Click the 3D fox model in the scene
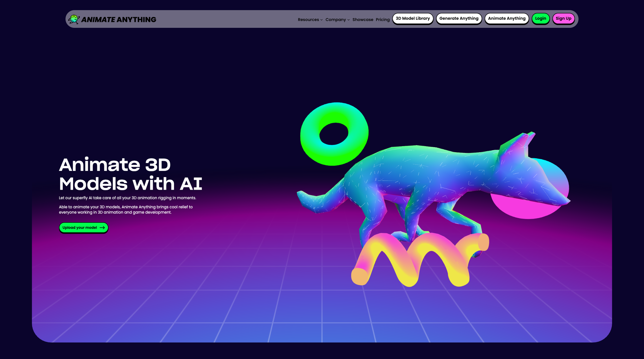 (419, 174)
